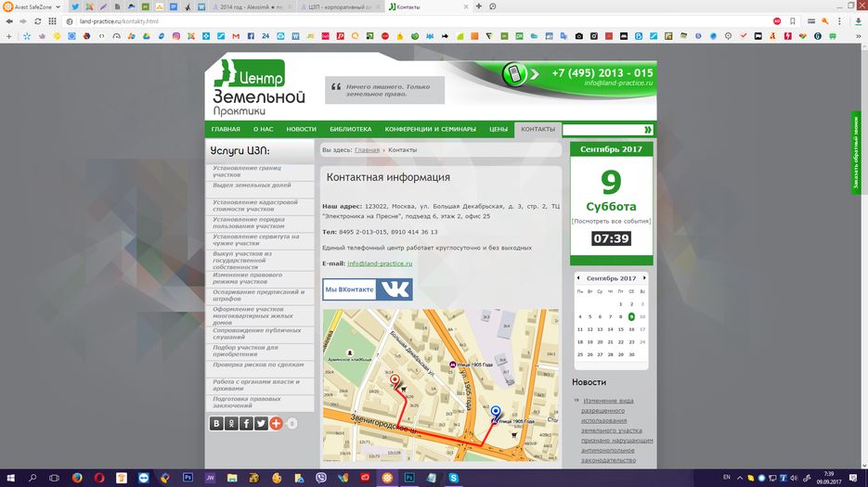This screenshot has width=868, height=487.
Task: Go back in browser history
Action: click(x=9, y=21)
